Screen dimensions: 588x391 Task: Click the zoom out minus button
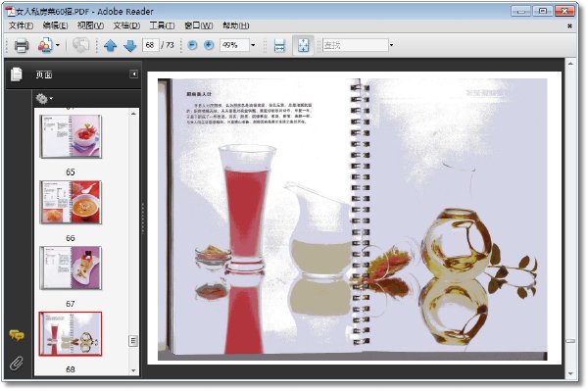pyautogui.click(x=192, y=45)
